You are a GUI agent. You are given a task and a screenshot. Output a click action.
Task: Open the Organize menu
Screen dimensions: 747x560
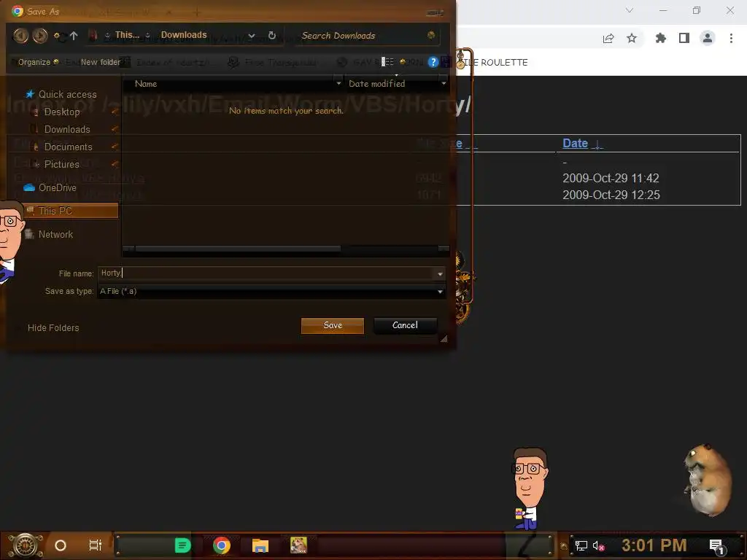[x=38, y=62]
